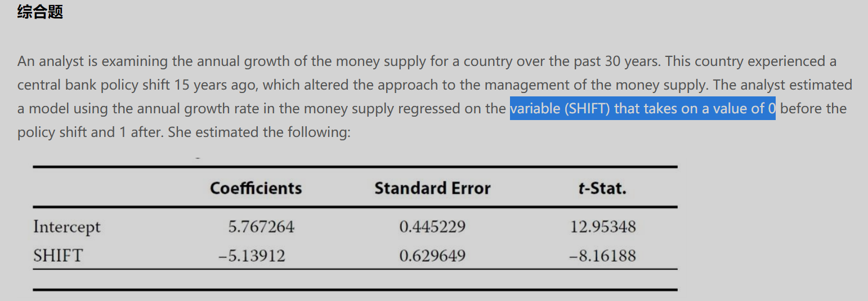The image size is (868, 301).
Task: Select the Intercept row label
Action: pyautogui.click(x=66, y=227)
